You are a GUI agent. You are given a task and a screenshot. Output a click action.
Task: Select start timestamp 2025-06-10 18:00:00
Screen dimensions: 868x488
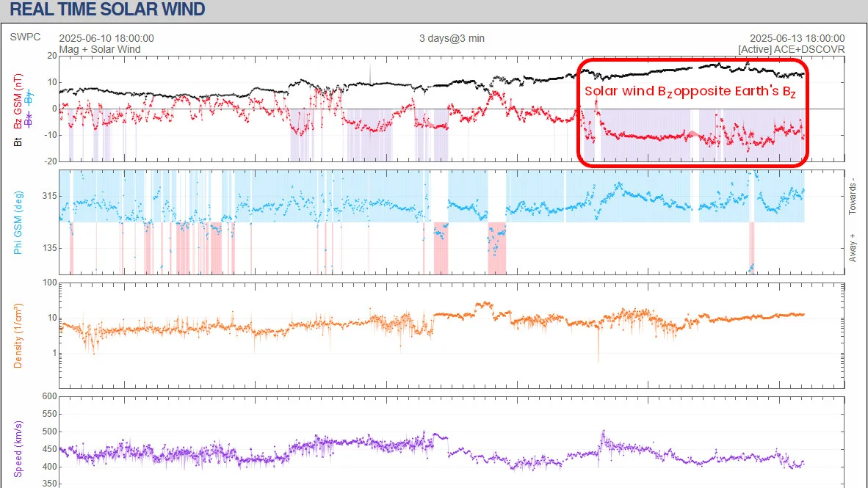(x=106, y=38)
